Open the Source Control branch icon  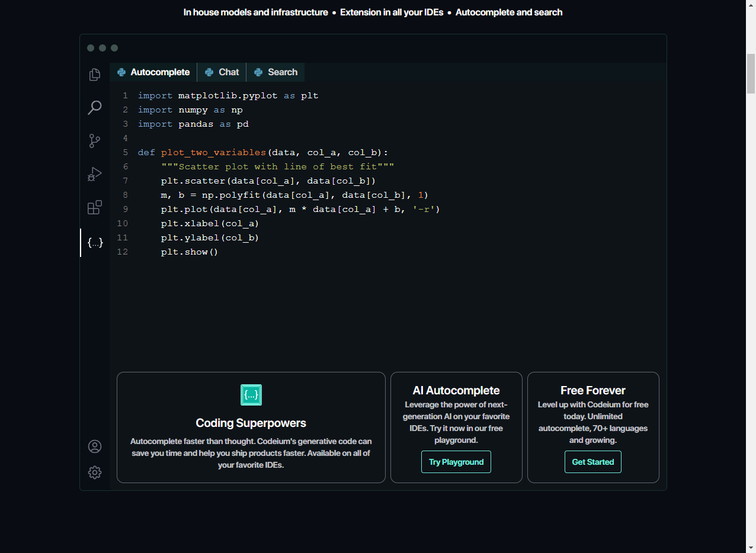point(95,141)
